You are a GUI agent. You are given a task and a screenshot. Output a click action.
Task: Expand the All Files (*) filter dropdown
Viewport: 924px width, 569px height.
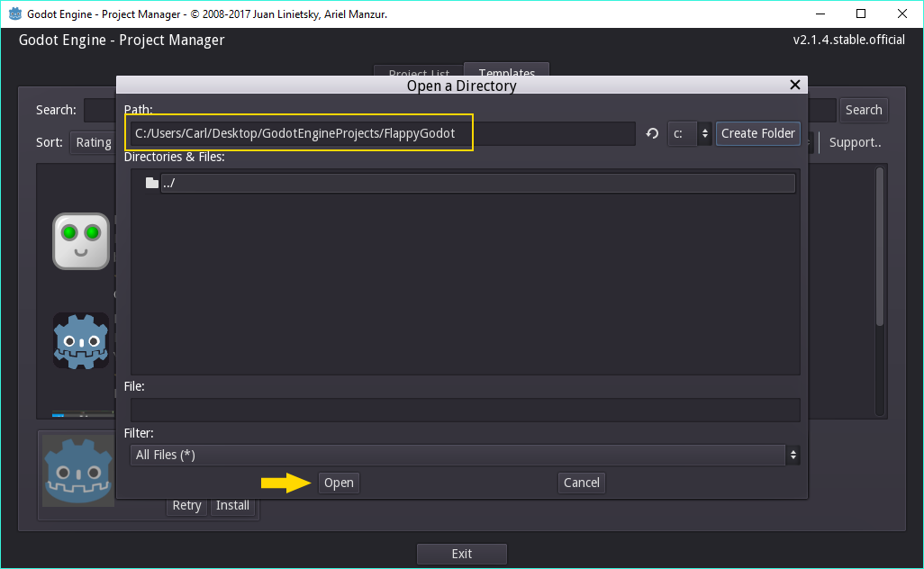coord(465,455)
